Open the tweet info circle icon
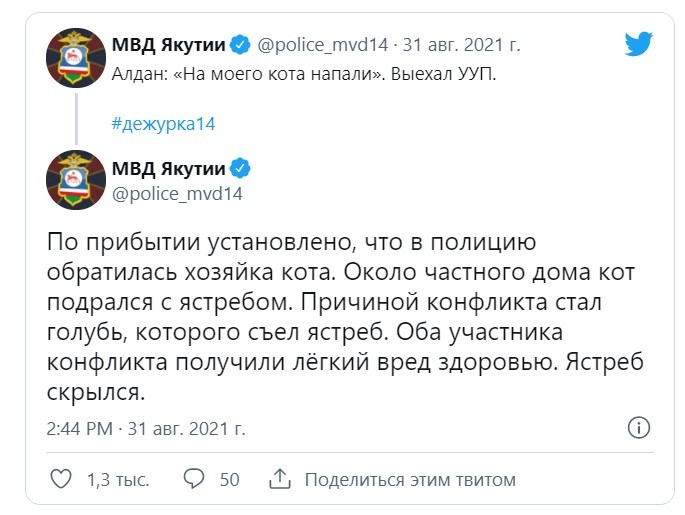 pyautogui.click(x=639, y=428)
